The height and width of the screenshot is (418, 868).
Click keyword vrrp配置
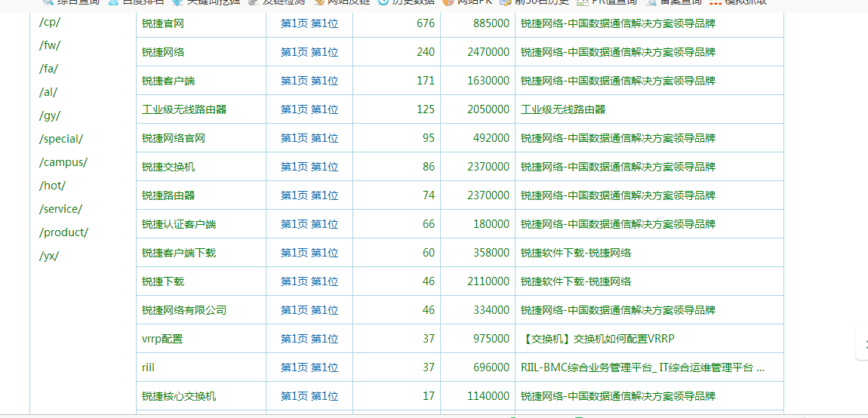[162, 339]
